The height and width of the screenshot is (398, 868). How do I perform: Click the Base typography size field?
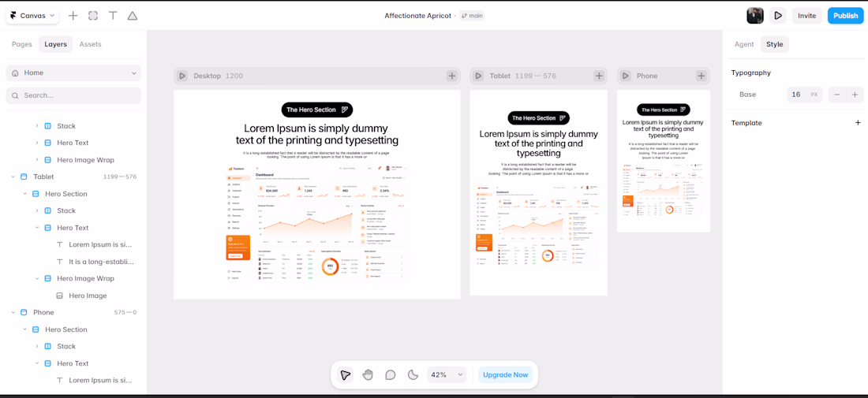(x=804, y=95)
